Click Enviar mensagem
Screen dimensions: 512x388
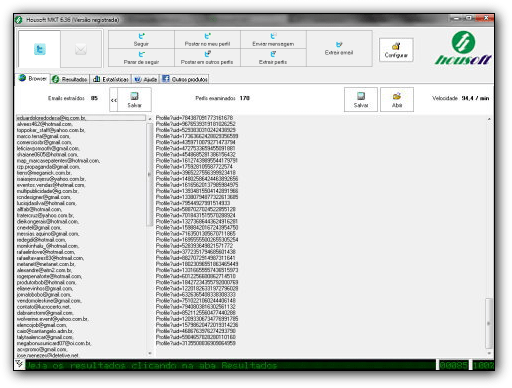tap(273, 40)
